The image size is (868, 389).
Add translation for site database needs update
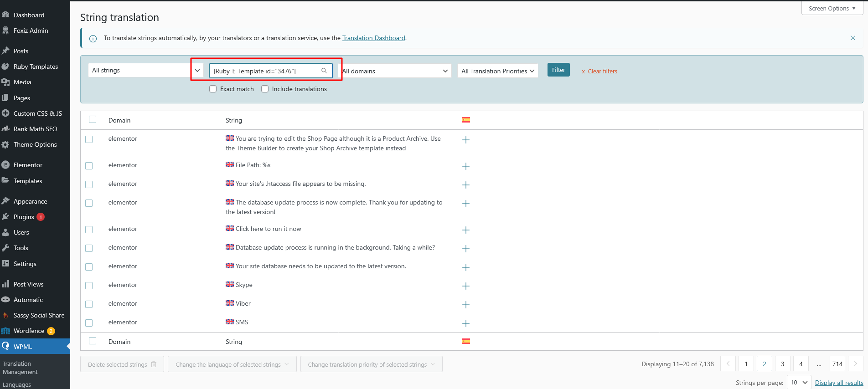pyautogui.click(x=466, y=267)
